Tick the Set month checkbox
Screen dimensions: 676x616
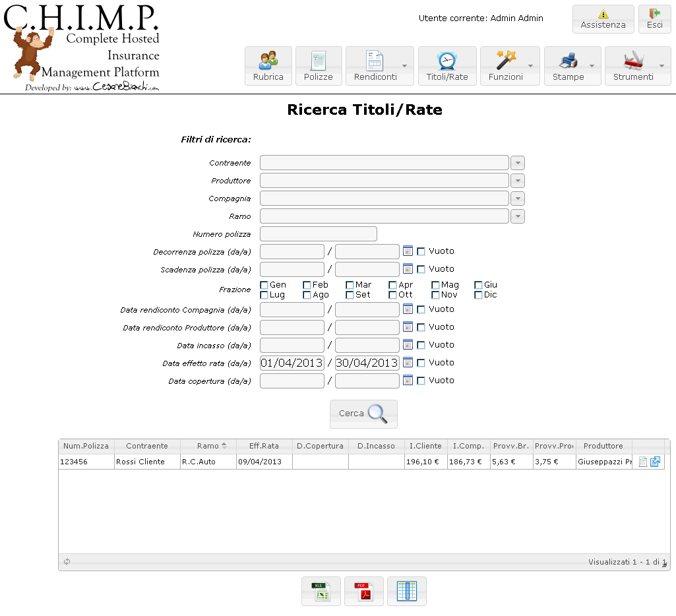[350, 295]
